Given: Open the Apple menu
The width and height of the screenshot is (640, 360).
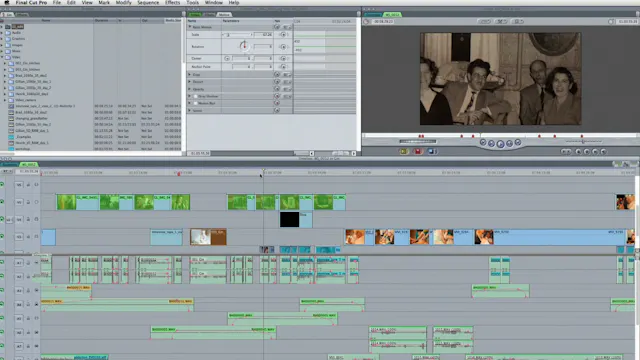Looking at the screenshot, I should pyautogui.click(x=7, y=2).
